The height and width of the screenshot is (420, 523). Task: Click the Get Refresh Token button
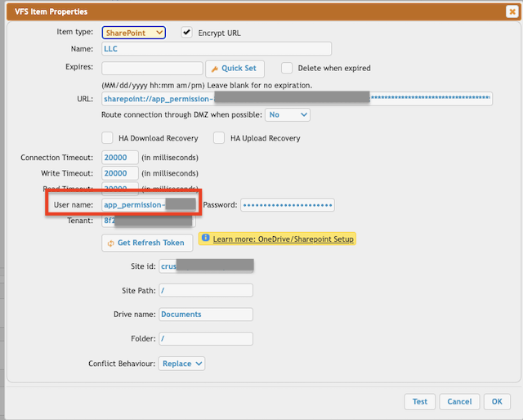(147, 243)
